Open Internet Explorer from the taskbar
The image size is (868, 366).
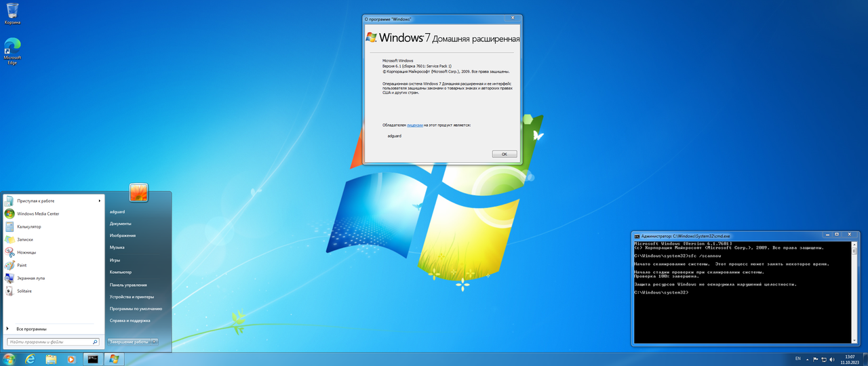31,359
